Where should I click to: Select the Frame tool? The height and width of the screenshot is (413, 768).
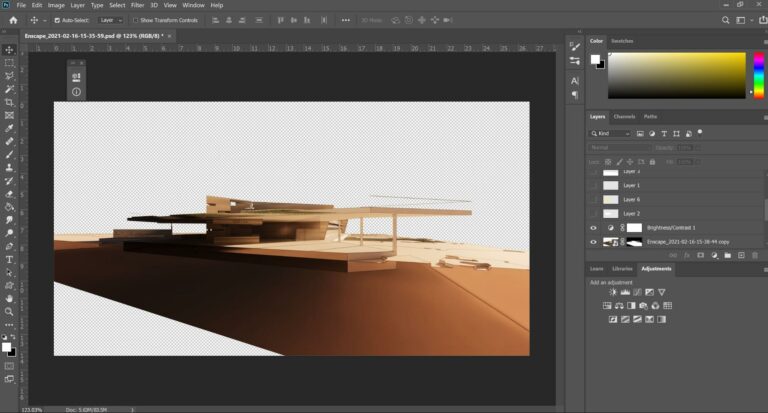pyautogui.click(x=9, y=116)
